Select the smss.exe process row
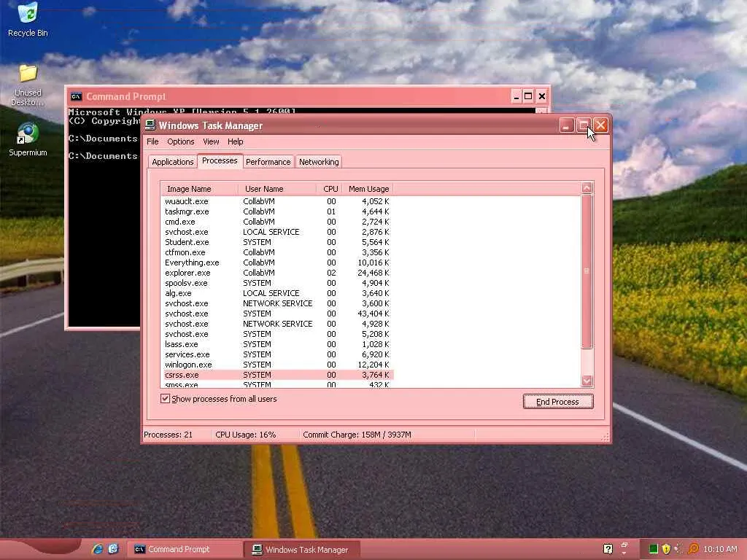This screenshot has width=747, height=560. (277, 384)
